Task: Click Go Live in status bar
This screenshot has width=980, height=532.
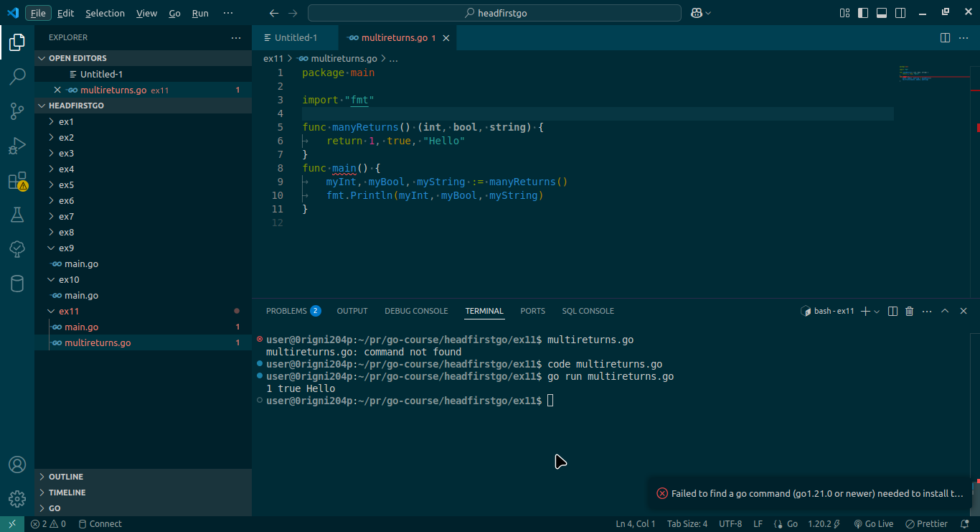Action: point(873,524)
